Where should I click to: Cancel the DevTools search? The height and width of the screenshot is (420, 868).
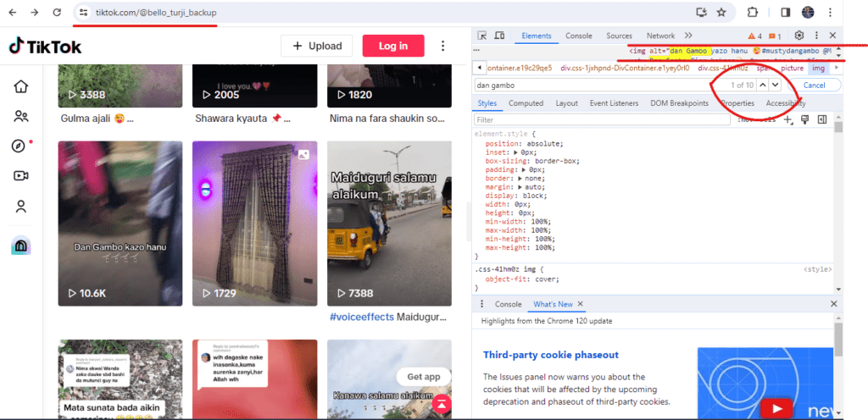coord(814,86)
